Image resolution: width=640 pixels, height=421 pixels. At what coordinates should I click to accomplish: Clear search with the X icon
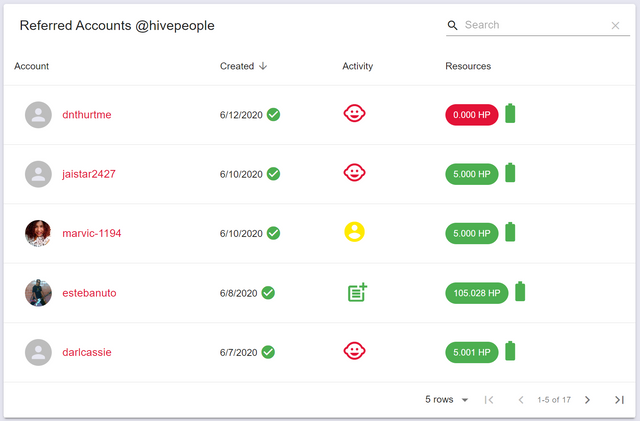tap(615, 26)
